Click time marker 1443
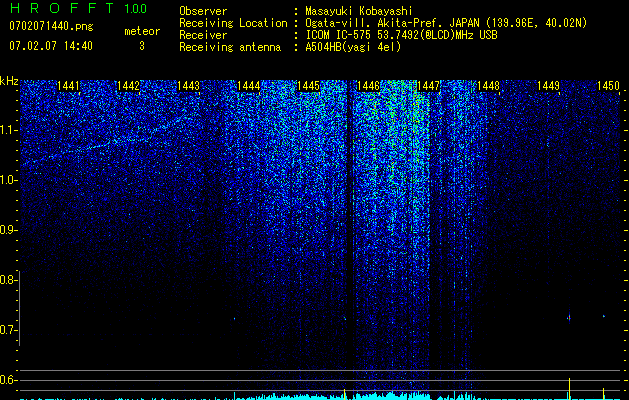The width and height of the screenshot is (629, 400). pos(189,86)
